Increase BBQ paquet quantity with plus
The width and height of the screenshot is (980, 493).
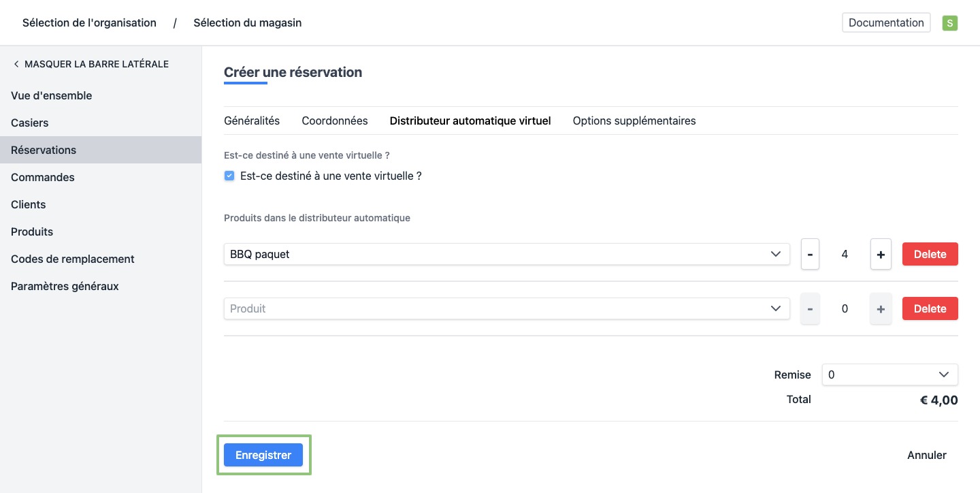click(x=881, y=255)
